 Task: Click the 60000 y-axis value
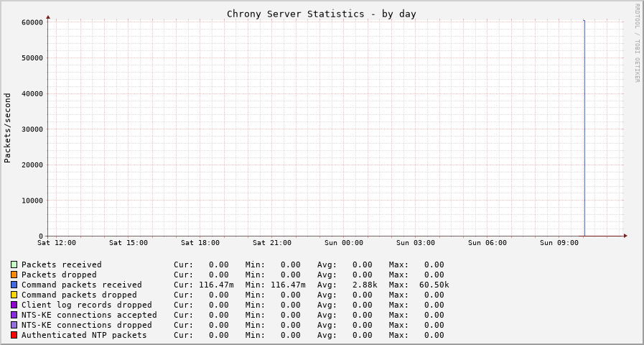32,22
